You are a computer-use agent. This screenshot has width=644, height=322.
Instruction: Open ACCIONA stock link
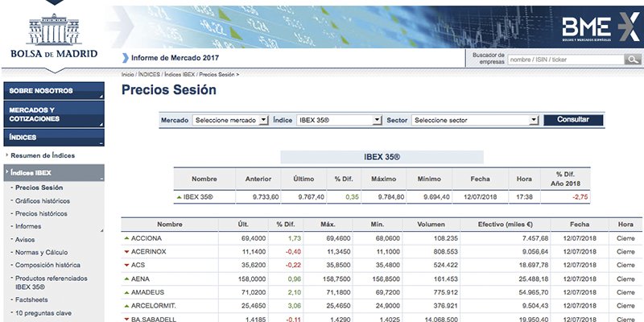[147, 238]
